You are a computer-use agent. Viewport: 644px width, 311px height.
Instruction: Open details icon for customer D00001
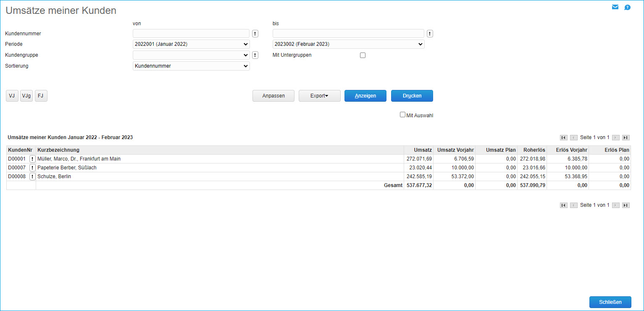(x=32, y=159)
